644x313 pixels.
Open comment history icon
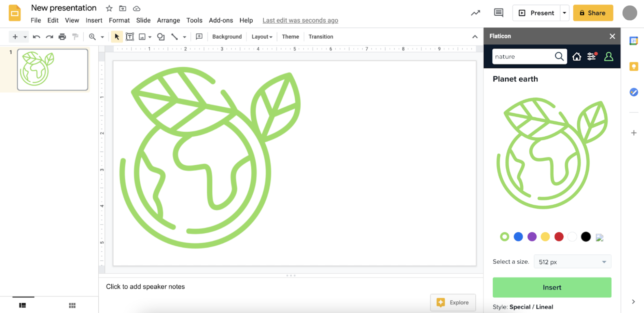pyautogui.click(x=499, y=13)
